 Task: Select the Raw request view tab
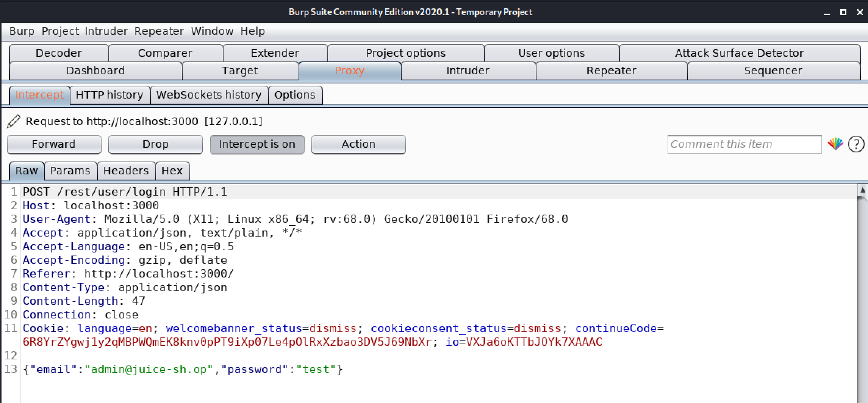[x=27, y=171]
